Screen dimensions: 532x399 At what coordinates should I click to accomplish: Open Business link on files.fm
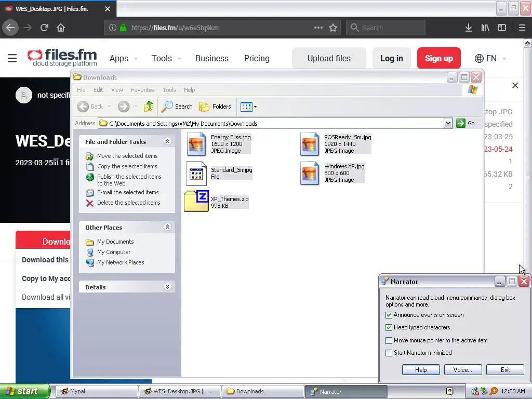click(x=212, y=58)
